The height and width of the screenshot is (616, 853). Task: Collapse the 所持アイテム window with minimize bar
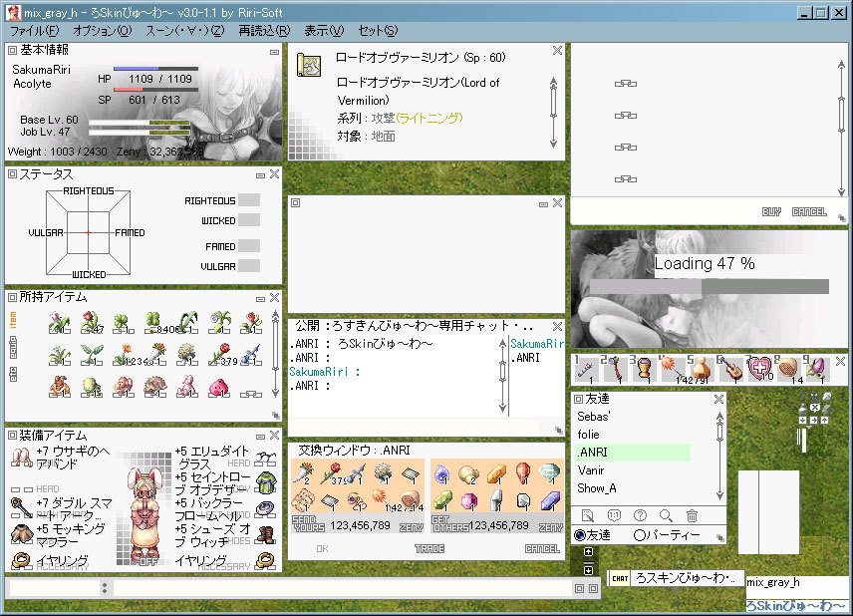click(260, 299)
